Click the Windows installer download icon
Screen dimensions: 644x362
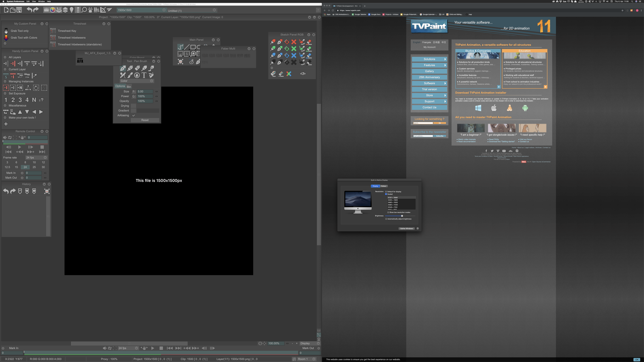tap(478, 108)
